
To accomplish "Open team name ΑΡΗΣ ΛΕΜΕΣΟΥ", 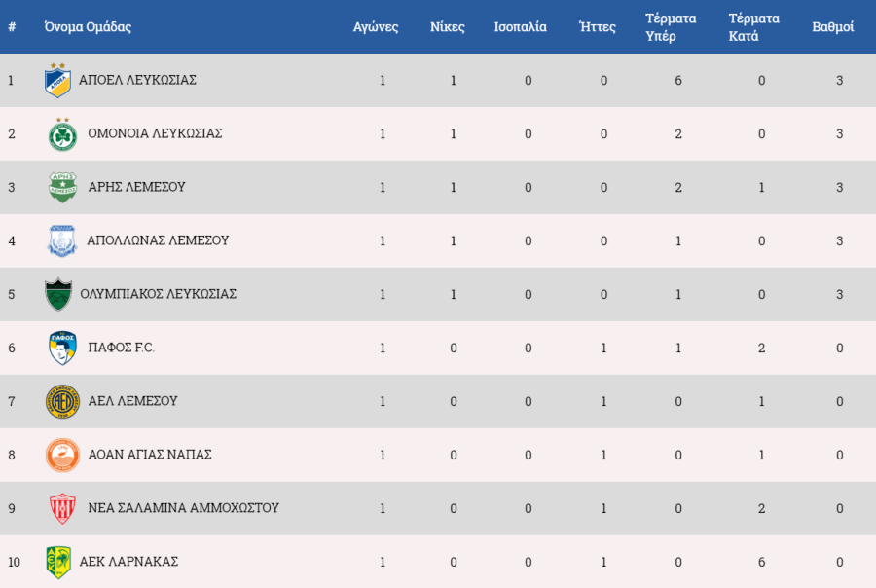I will [x=137, y=187].
